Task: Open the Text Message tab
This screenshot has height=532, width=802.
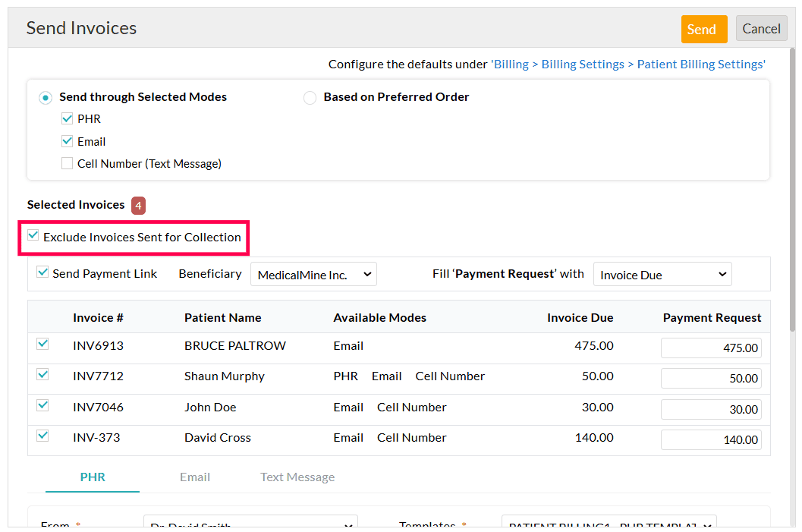Action: tap(297, 477)
